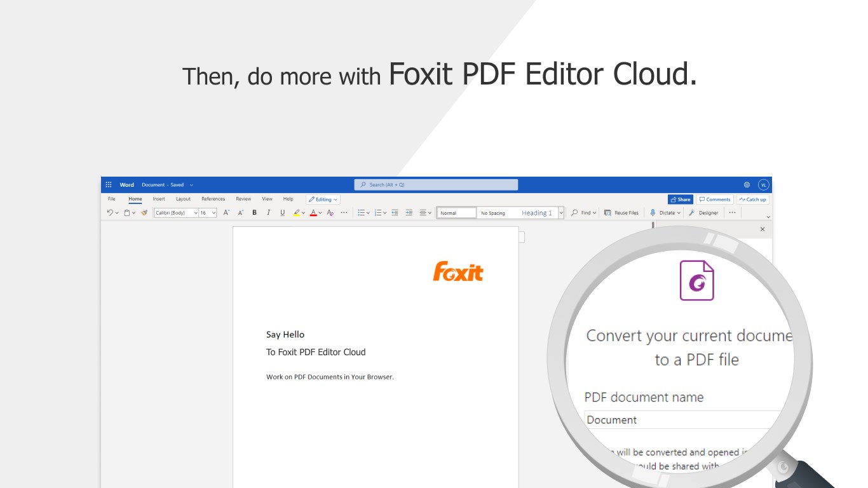Screen dimensions: 868x488
Task: Toggle Underline formatting
Action: (x=283, y=213)
